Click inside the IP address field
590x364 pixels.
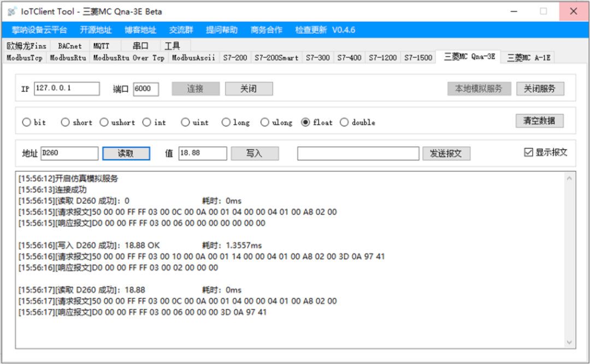point(66,88)
